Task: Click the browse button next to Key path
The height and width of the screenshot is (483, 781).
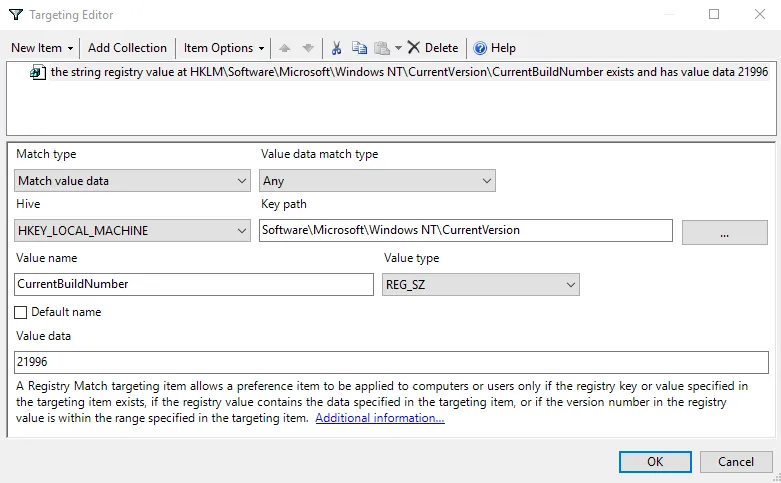Action: pos(724,232)
